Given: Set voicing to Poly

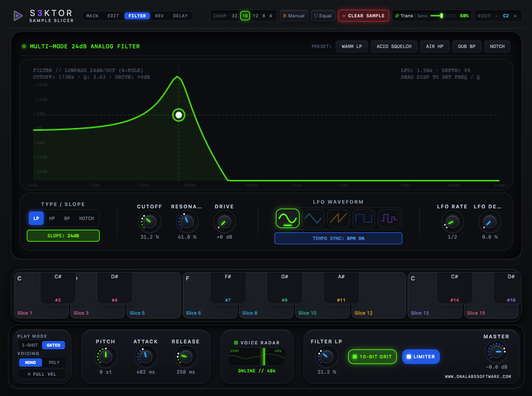Looking at the screenshot, I should [54, 362].
